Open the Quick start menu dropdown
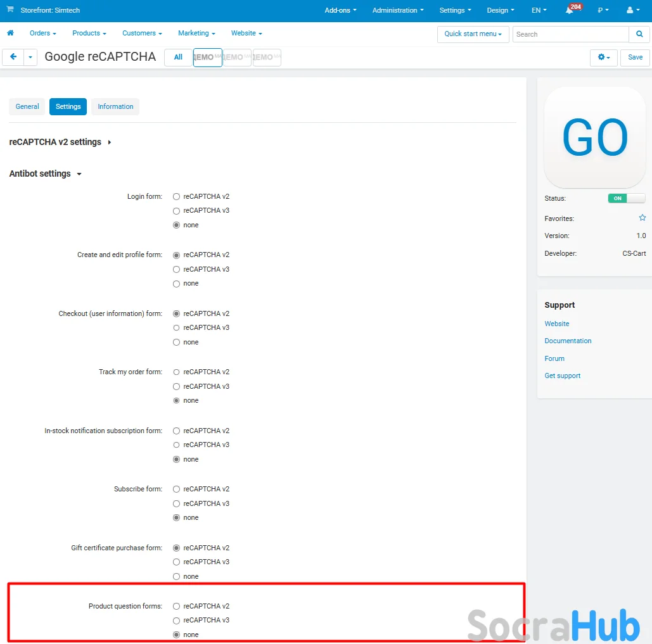This screenshot has height=644, width=652. (x=473, y=34)
